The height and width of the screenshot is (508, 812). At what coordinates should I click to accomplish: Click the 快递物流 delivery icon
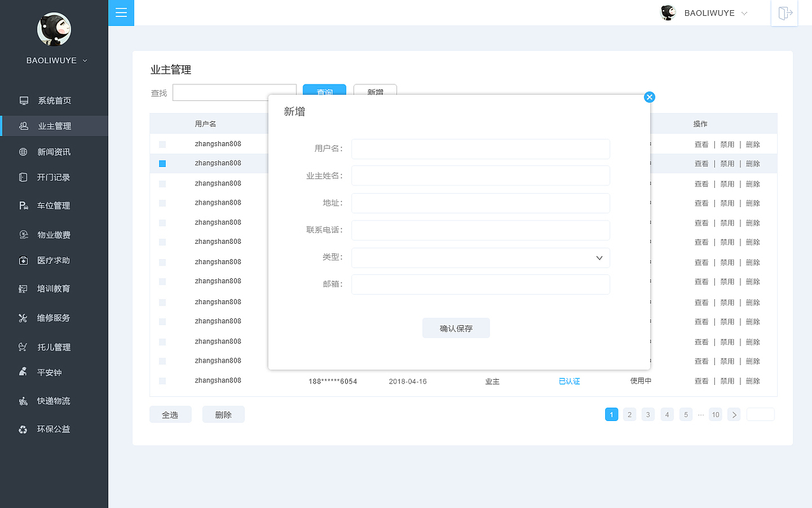(23, 400)
